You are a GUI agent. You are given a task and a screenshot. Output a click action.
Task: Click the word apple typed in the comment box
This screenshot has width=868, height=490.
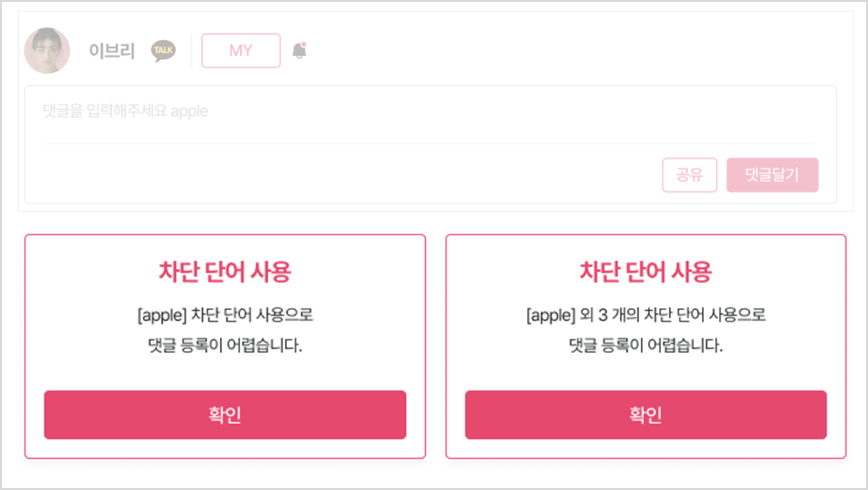click(189, 111)
